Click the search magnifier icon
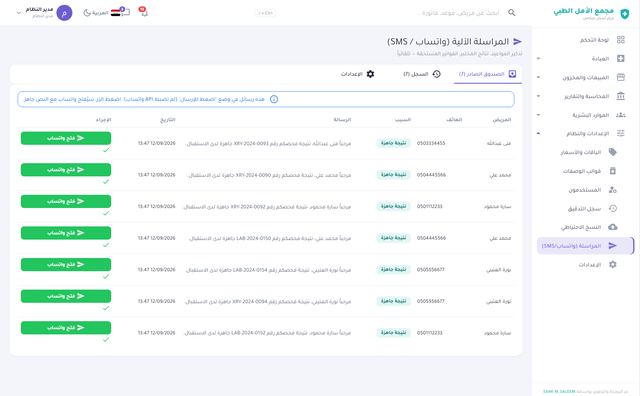Screen dimensions: 640x396 tap(511, 13)
